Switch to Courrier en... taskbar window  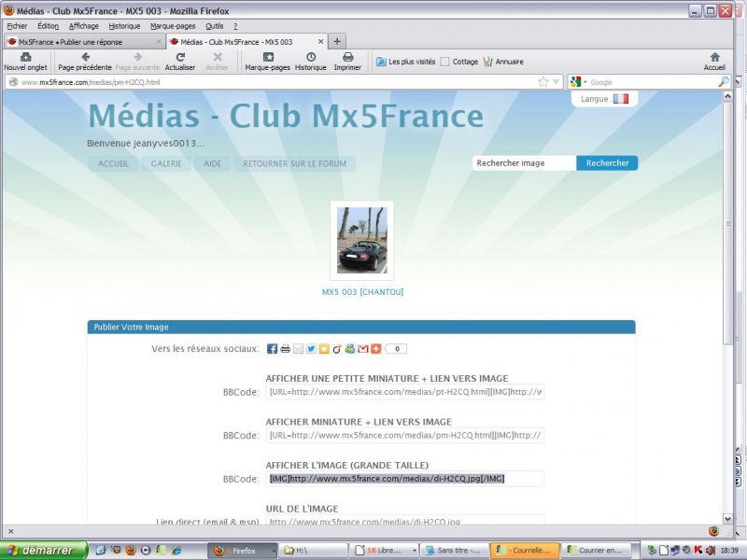[596, 551]
